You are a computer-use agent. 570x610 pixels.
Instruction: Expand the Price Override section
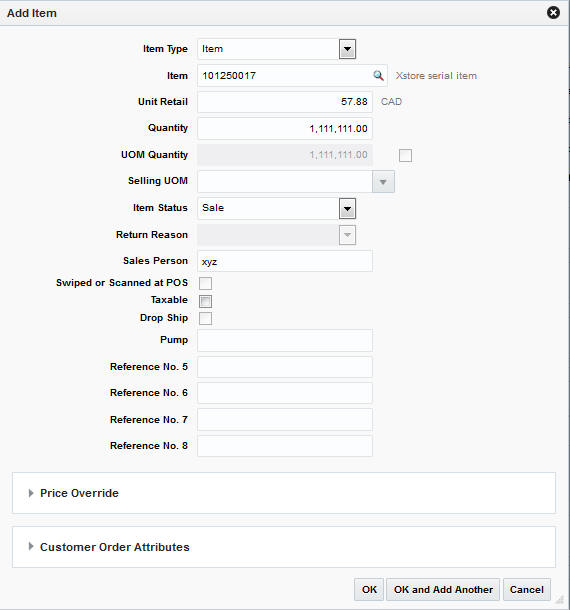(x=31, y=493)
